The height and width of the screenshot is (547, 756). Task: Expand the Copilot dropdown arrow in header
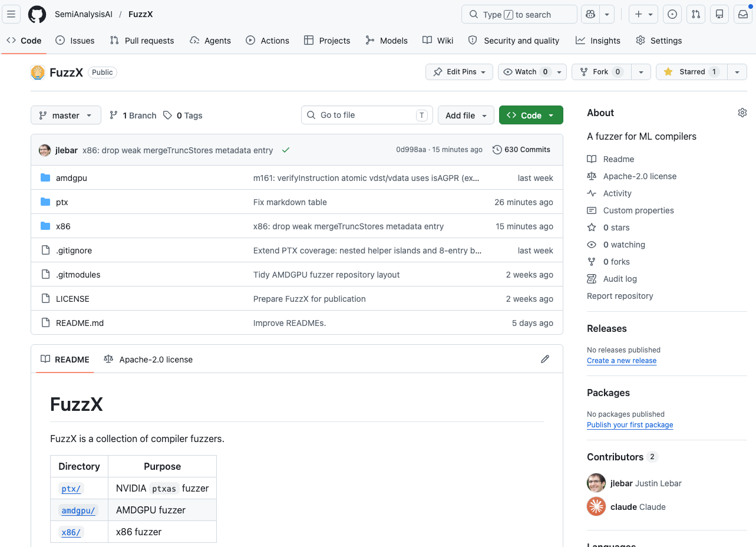pyautogui.click(x=608, y=14)
